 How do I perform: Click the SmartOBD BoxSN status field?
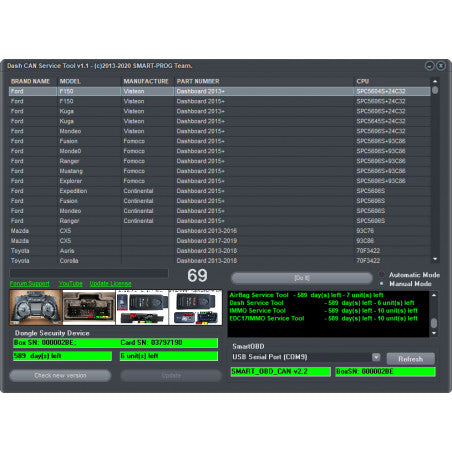385,372
